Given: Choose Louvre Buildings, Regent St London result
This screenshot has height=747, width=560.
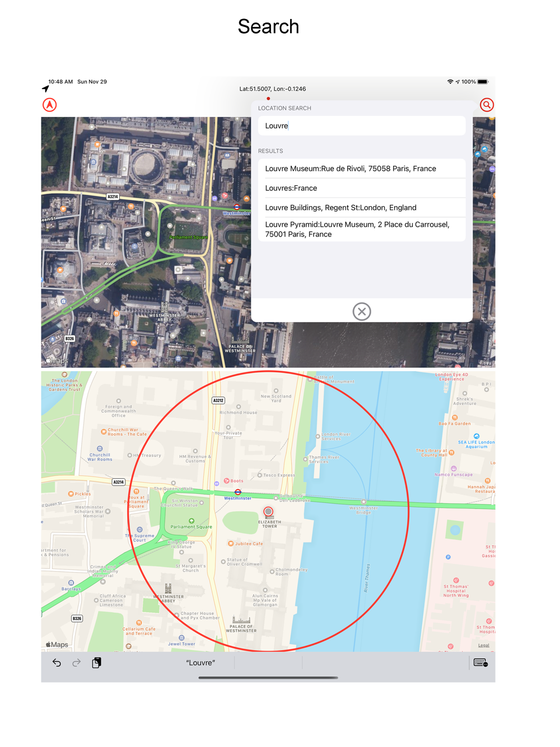Looking at the screenshot, I should pyautogui.click(x=362, y=208).
